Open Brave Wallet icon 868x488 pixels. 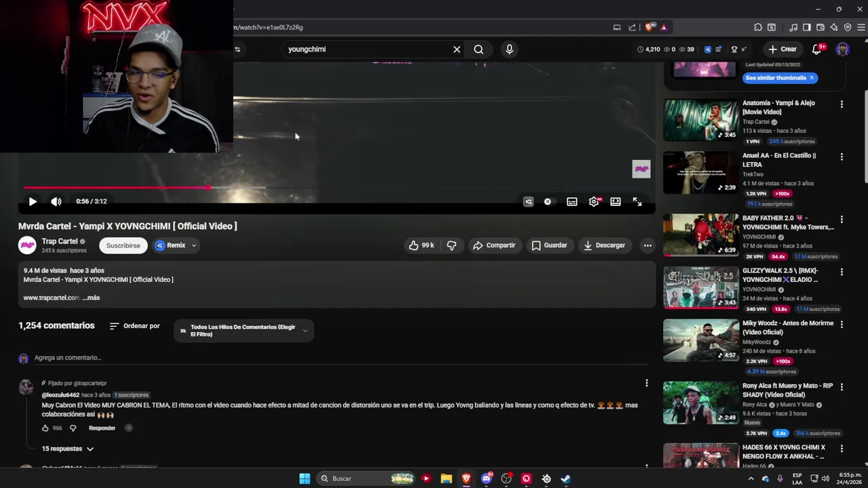(821, 27)
